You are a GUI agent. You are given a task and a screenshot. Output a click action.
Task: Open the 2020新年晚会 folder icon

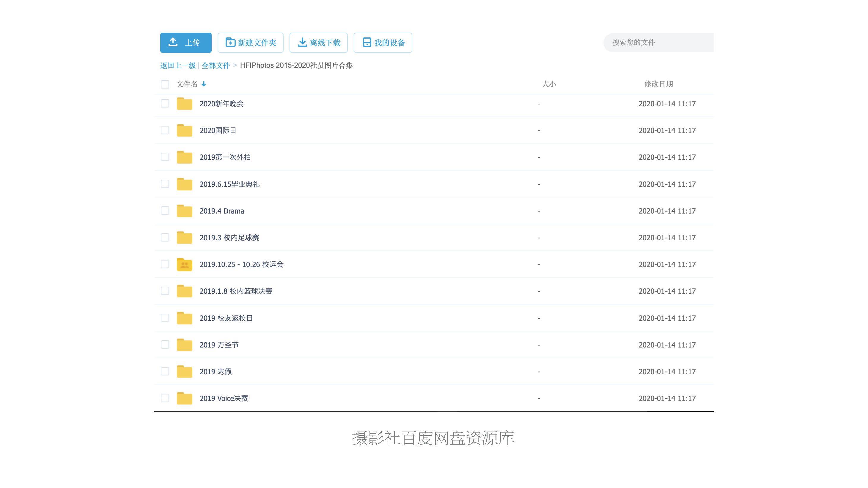pyautogui.click(x=184, y=104)
